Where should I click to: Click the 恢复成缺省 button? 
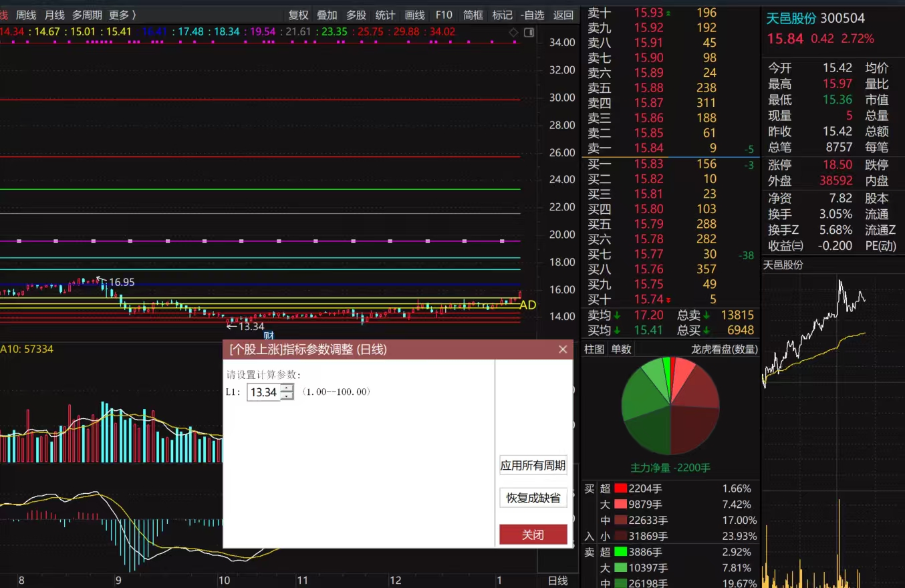tap(533, 498)
